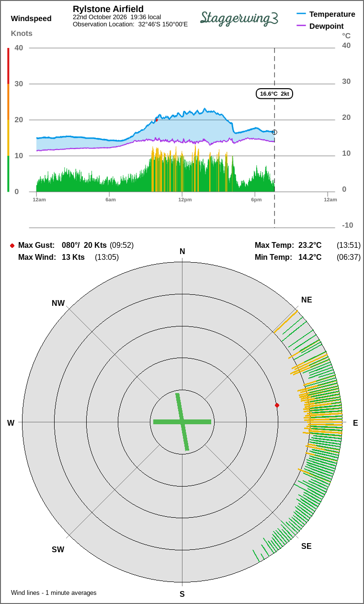Click the Windspeed heading

point(31,19)
